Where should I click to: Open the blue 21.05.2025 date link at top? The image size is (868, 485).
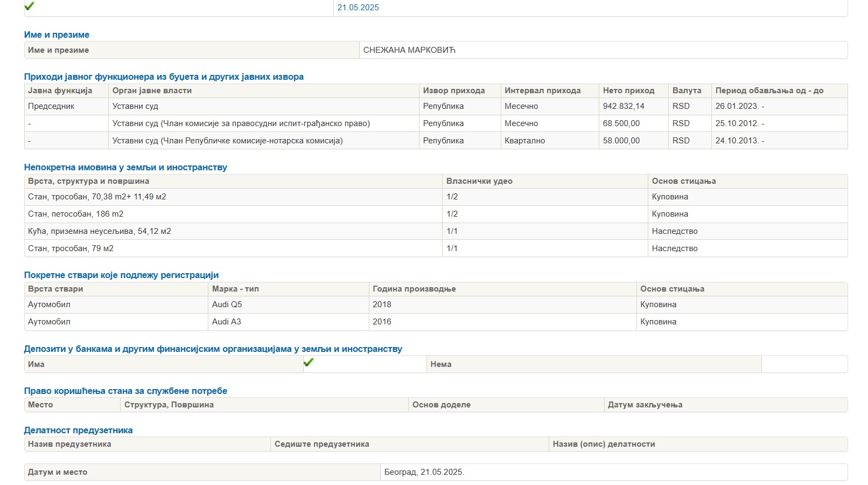pos(358,8)
